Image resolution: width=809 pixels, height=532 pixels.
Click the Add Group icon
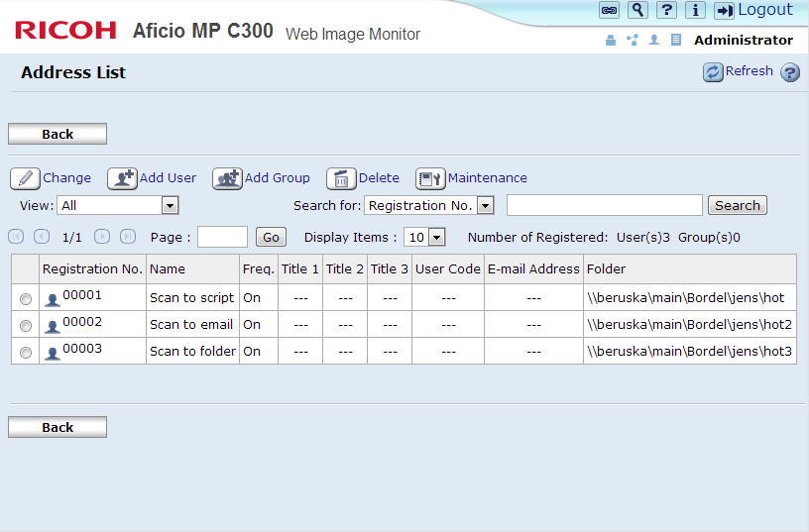[x=227, y=178]
